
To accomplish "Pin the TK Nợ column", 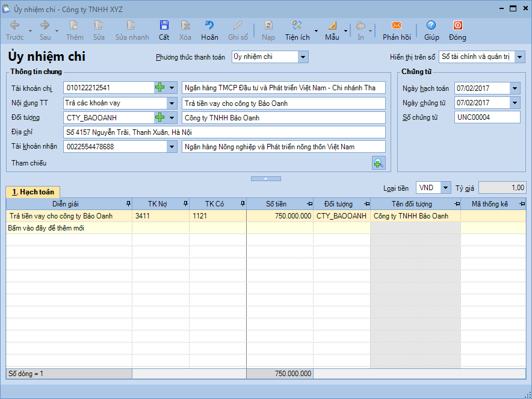I will (185, 203).
